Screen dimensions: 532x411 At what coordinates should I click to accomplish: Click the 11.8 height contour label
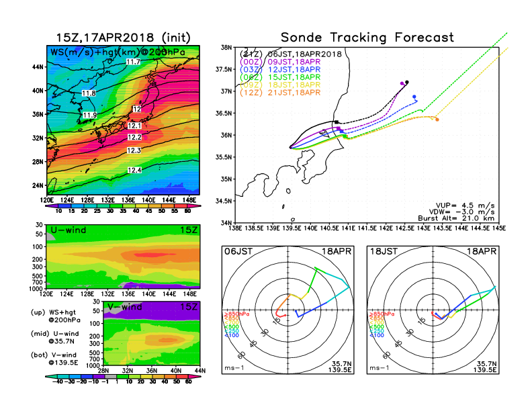click(89, 93)
